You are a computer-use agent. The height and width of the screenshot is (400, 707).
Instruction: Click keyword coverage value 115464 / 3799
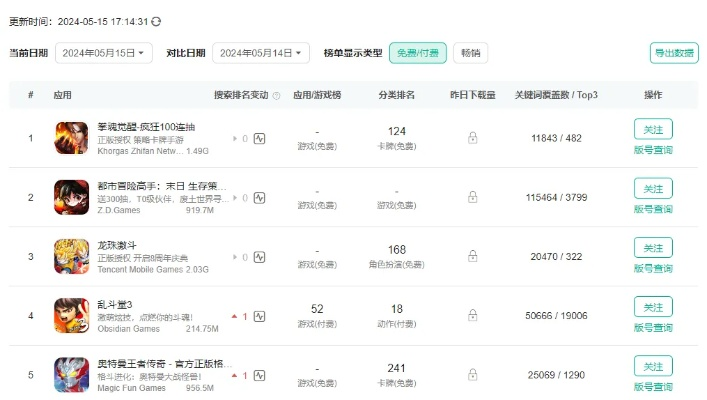[x=556, y=198]
